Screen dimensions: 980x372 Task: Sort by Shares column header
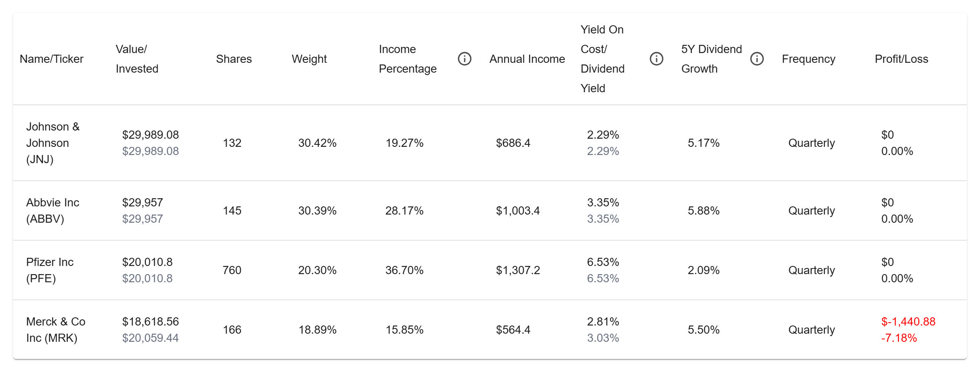point(234,59)
